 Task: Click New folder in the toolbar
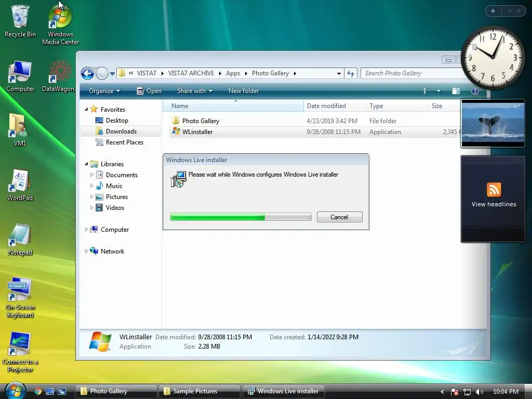[x=244, y=91]
